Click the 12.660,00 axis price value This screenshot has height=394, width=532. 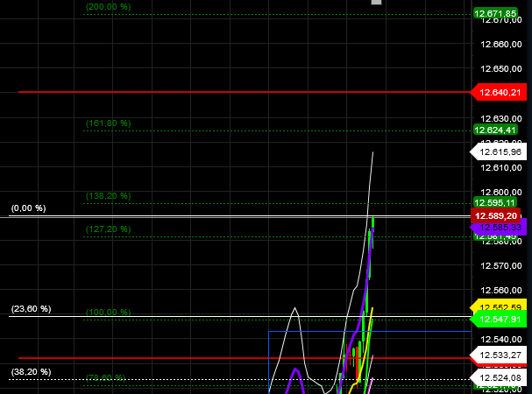(501, 44)
